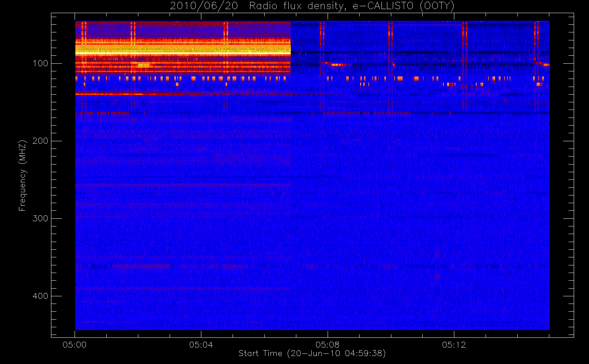Click the 05:04 time tick label
Image resolution: width=589 pixels, height=364 pixels.
(x=201, y=345)
